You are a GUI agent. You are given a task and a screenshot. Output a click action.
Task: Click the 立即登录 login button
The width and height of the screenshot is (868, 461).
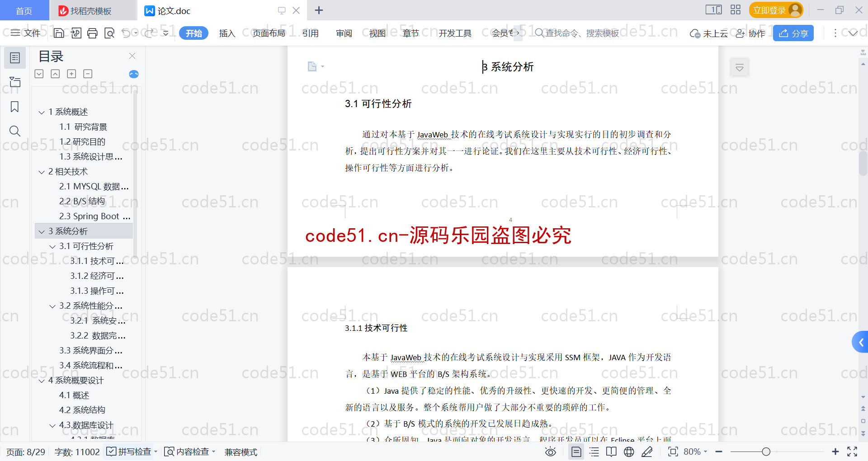click(x=776, y=10)
